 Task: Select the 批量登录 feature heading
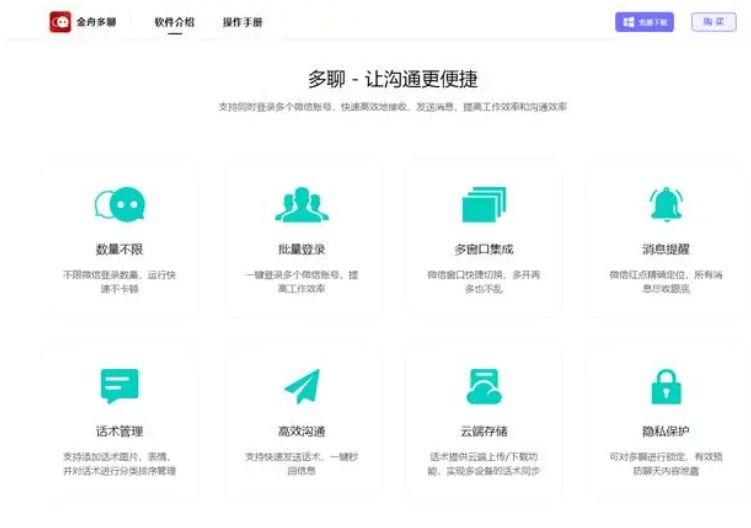301,249
